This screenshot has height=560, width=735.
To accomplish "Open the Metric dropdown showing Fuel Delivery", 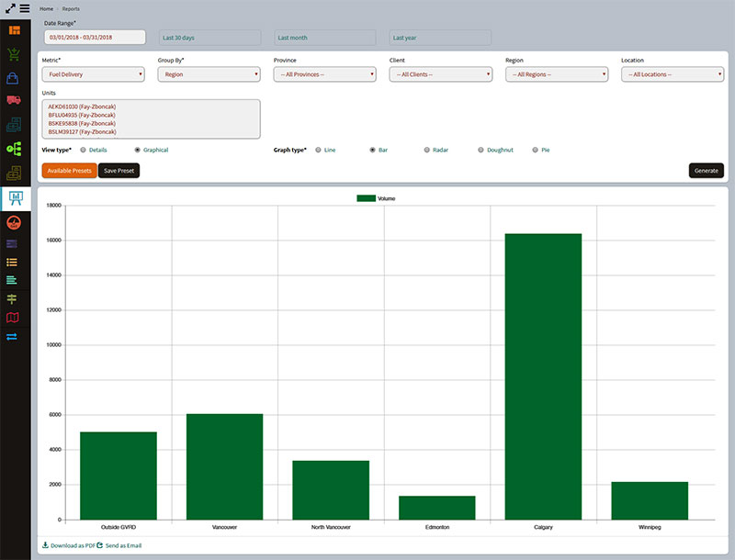I will pos(94,74).
